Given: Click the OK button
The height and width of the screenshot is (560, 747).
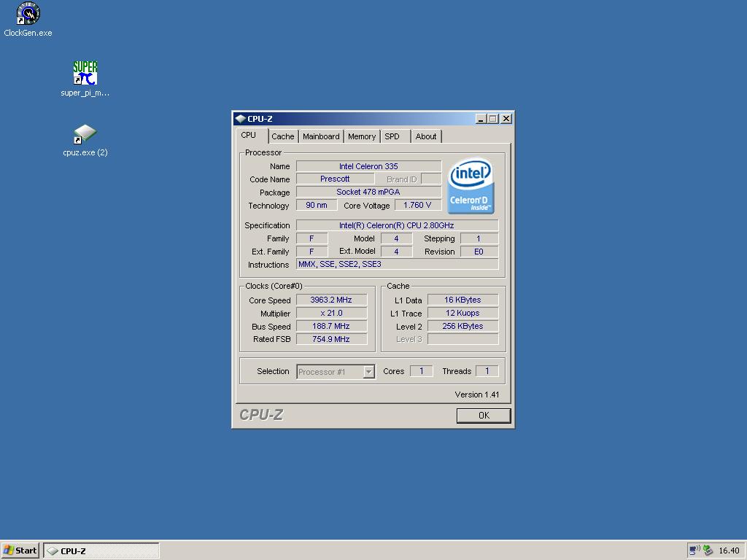Looking at the screenshot, I should click(484, 415).
